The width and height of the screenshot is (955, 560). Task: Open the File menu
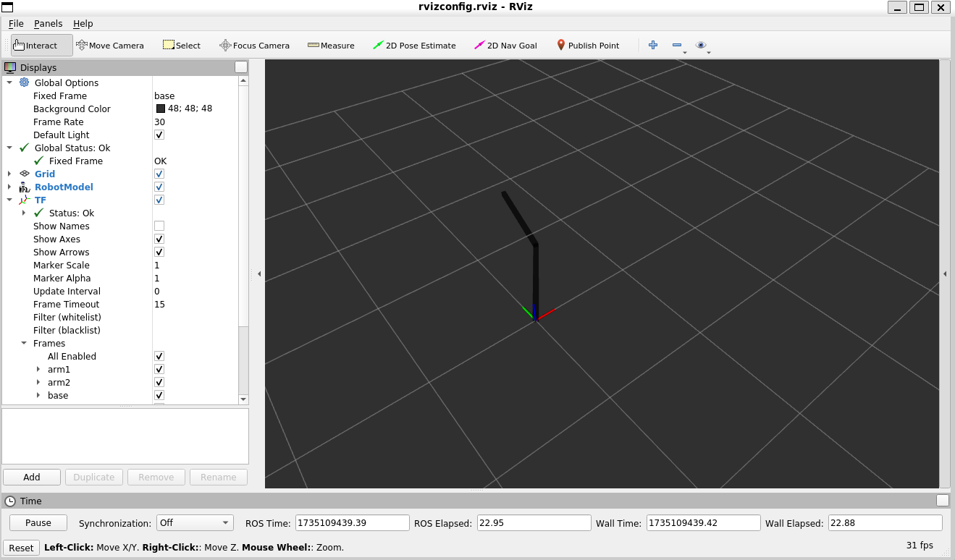click(x=16, y=23)
